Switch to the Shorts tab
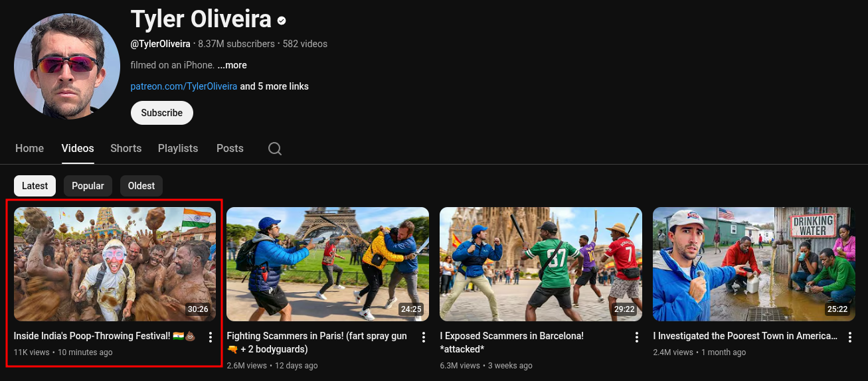This screenshot has width=868, height=381. click(126, 148)
